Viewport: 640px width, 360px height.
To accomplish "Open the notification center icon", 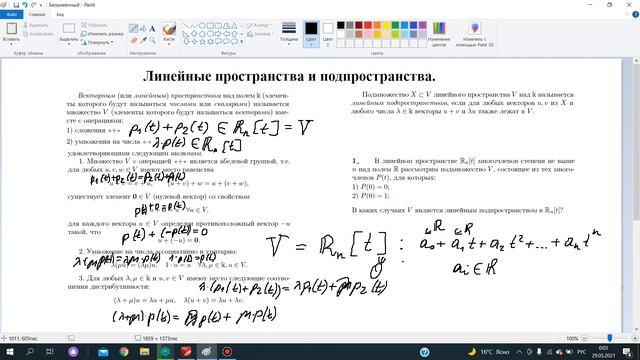I will (627, 351).
